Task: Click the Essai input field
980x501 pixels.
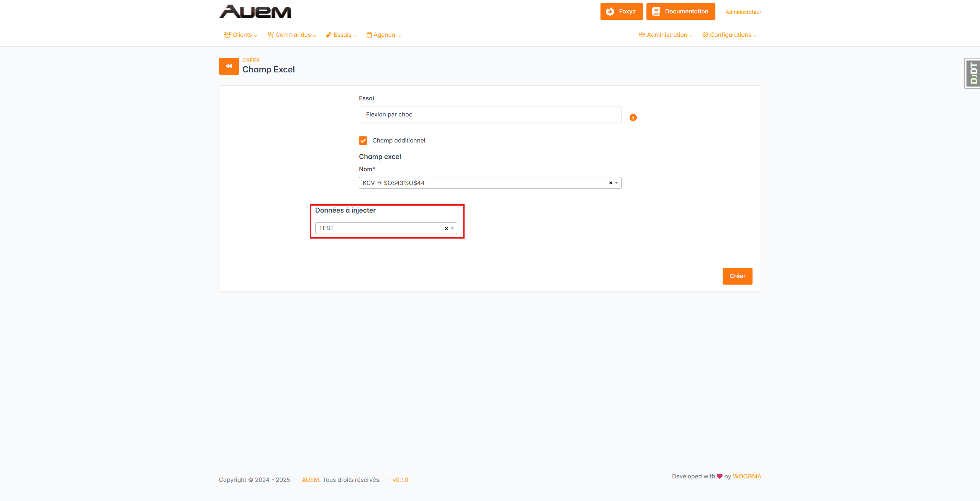Action: (489, 115)
